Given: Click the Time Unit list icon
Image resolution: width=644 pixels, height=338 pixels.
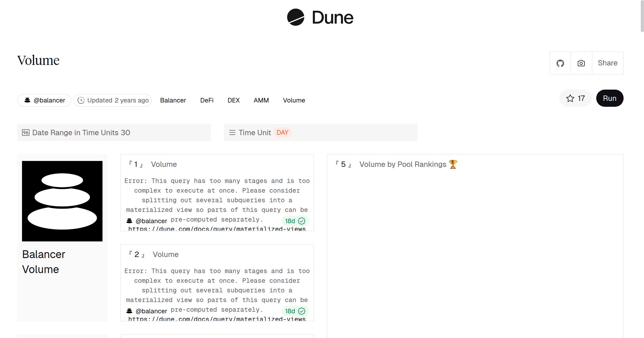Looking at the screenshot, I should pyautogui.click(x=232, y=133).
